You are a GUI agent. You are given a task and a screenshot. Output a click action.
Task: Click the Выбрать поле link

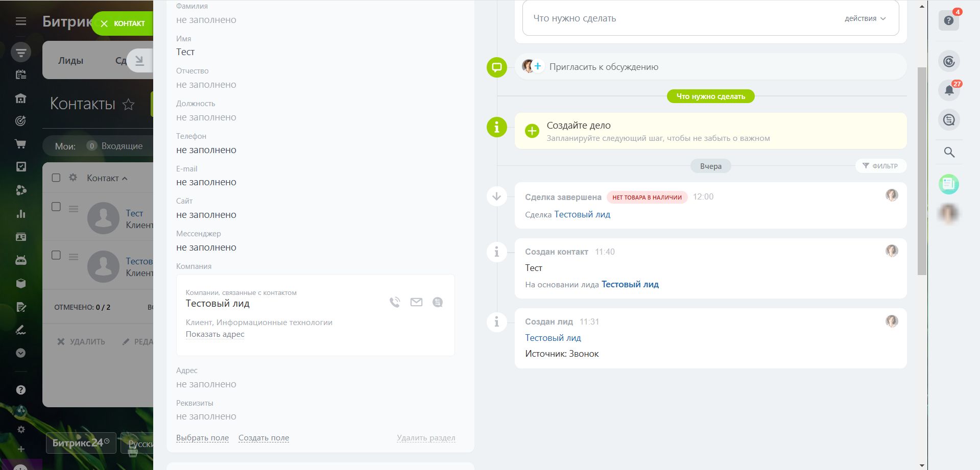202,438
